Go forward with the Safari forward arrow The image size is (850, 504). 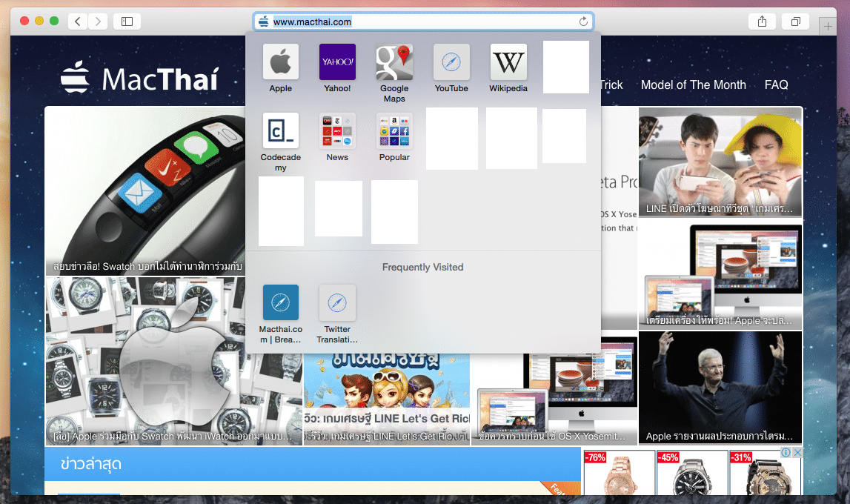[x=98, y=21]
